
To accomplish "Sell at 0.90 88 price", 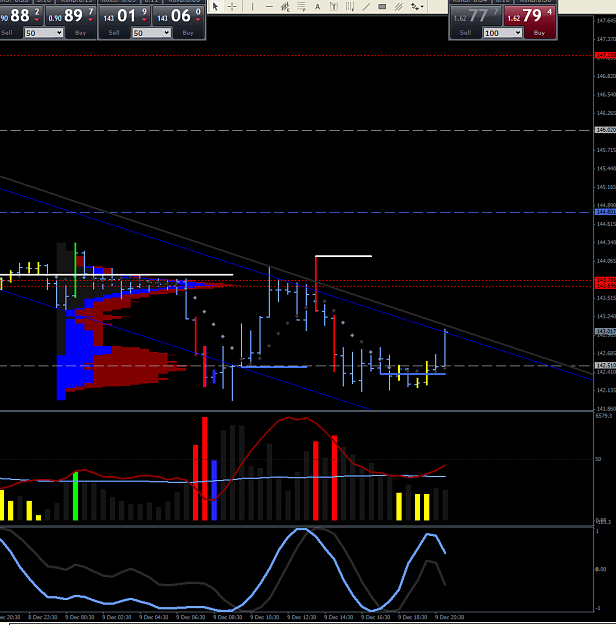I will 21,16.
